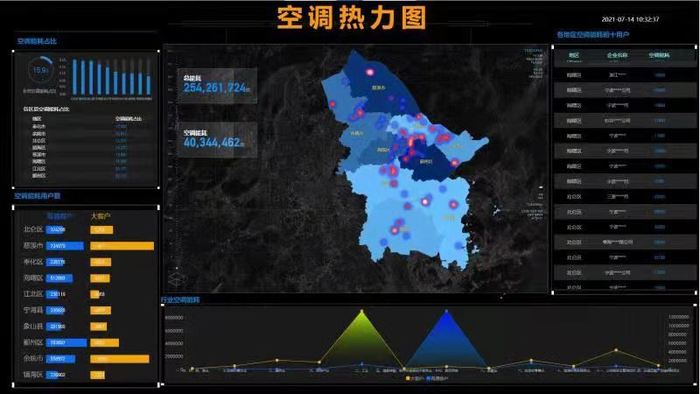700x394 pixels.
Task: Click the 3D cube icon on the map
Action: pyautogui.click(x=176, y=278)
